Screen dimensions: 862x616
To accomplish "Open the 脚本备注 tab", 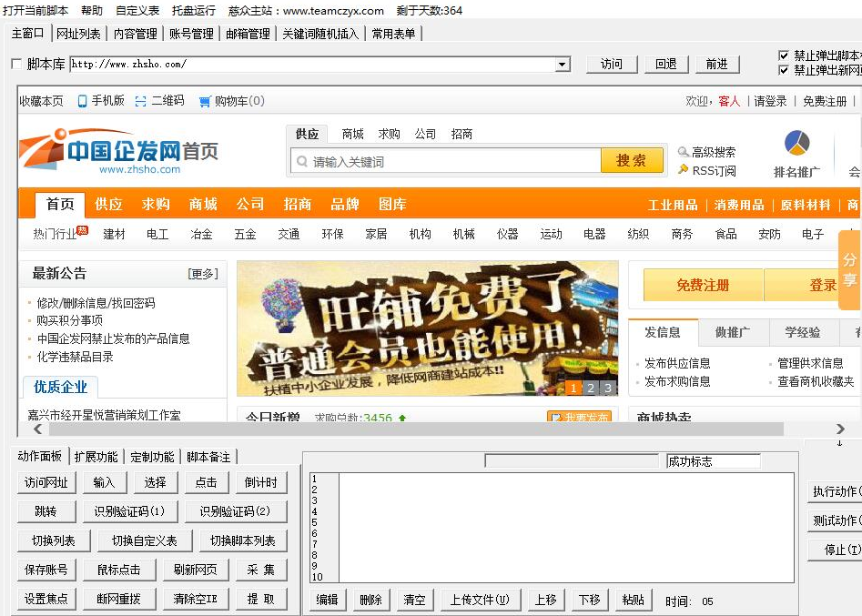I will tap(208, 457).
